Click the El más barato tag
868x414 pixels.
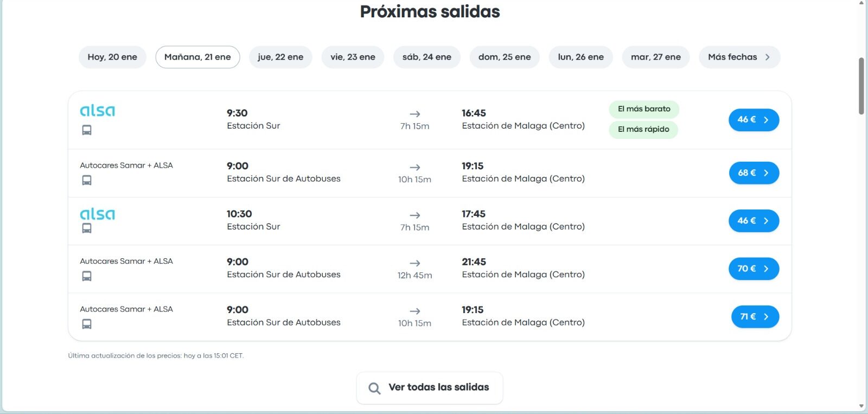coord(644,109)
